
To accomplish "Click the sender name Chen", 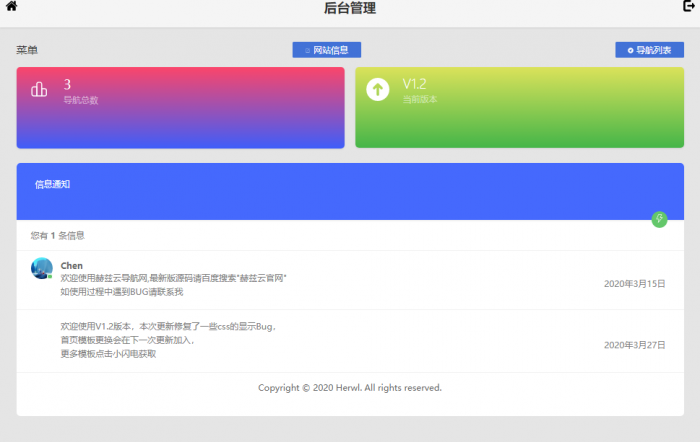I will (x=71, y=265).
